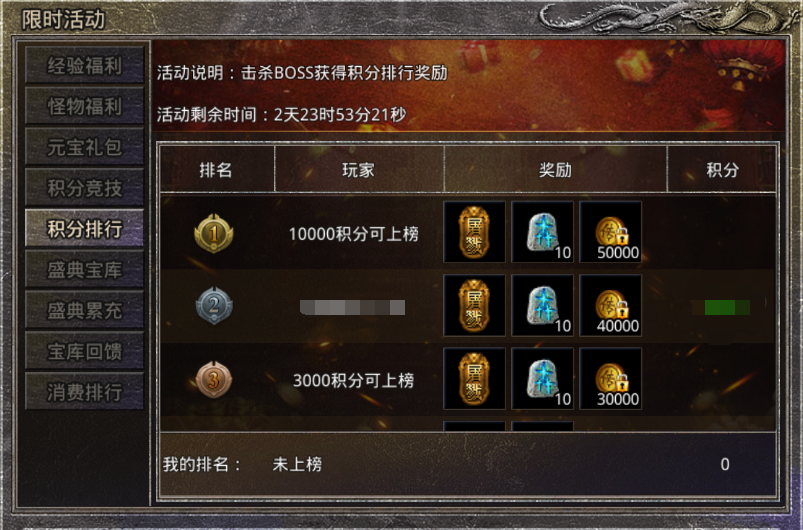This screenshot has width=803, height=530.
Task: Open the 经验福利 tab
Action: click(84, 66)
